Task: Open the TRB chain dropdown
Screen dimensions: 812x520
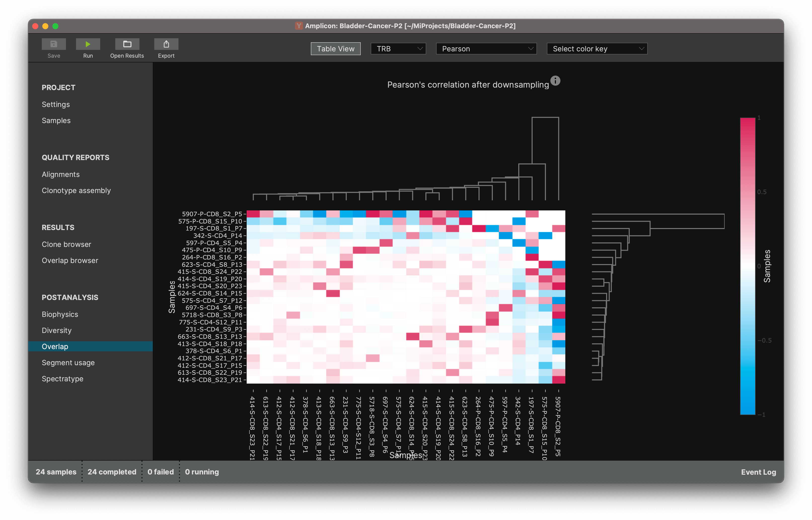Action: tap(398, 49)
